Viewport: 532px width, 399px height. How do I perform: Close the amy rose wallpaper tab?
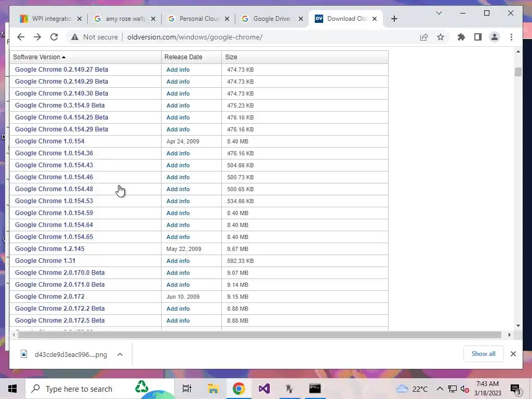(153, 19)
